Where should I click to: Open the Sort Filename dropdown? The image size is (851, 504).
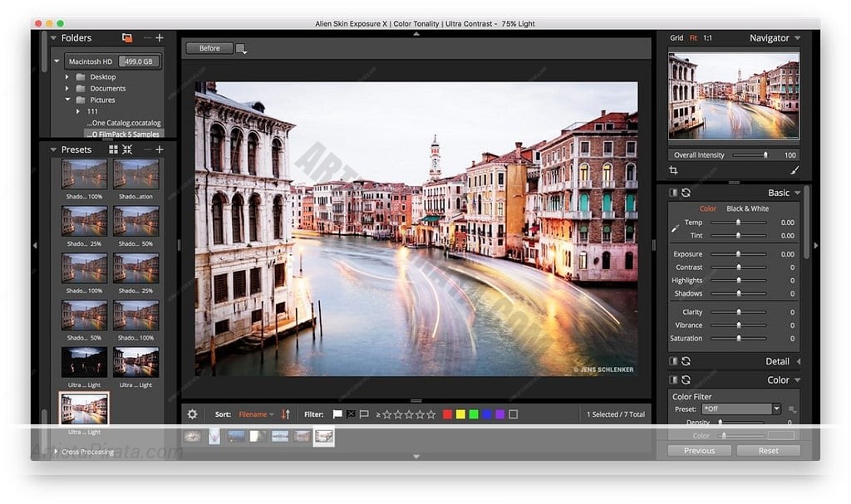click(x=256, y=414)
